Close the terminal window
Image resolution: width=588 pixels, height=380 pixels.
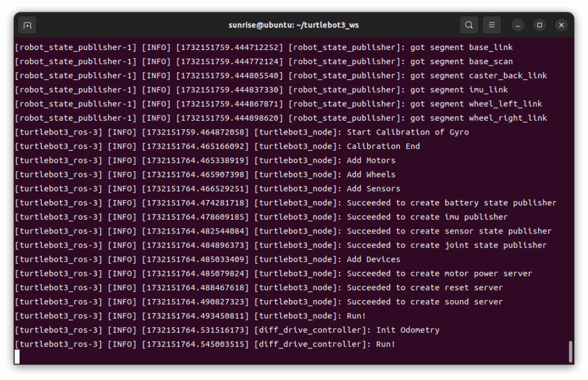pos(562,25)
